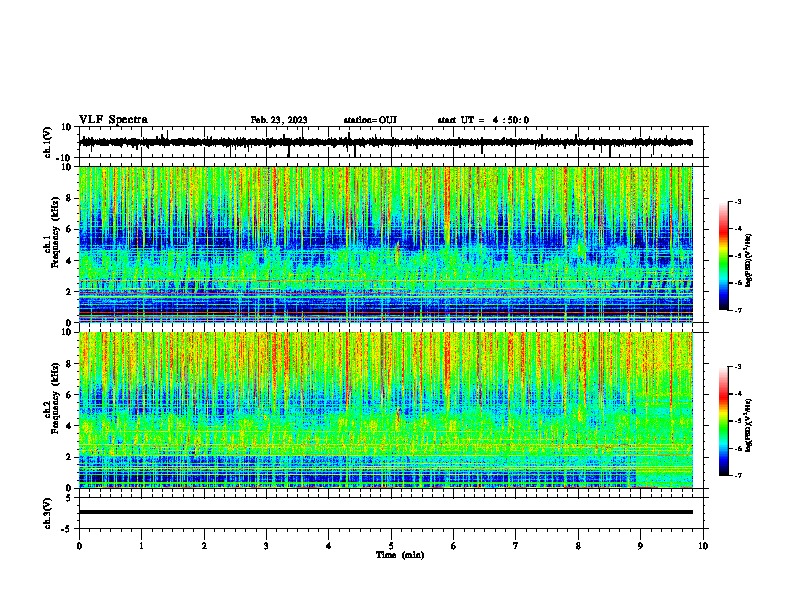
Task: Click the "2" kHz tick on ch.2 spectrogram
Action: (70, 457)
